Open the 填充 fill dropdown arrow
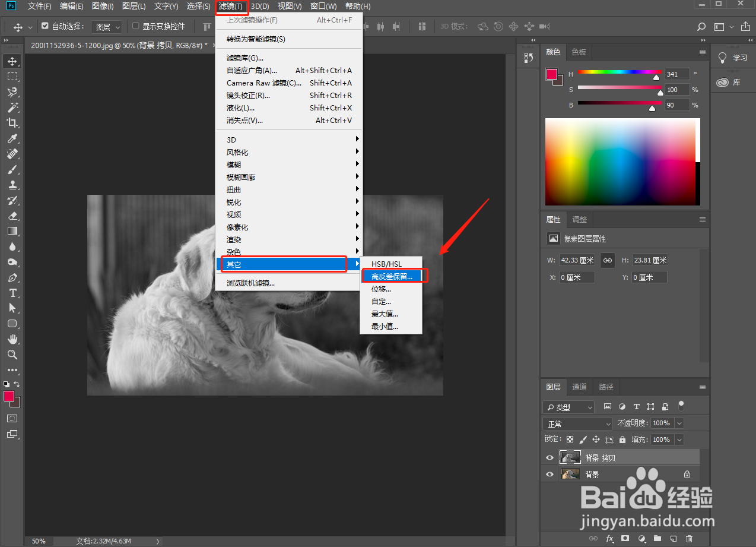This screenshot has height=547, width=756. [679, 440]
